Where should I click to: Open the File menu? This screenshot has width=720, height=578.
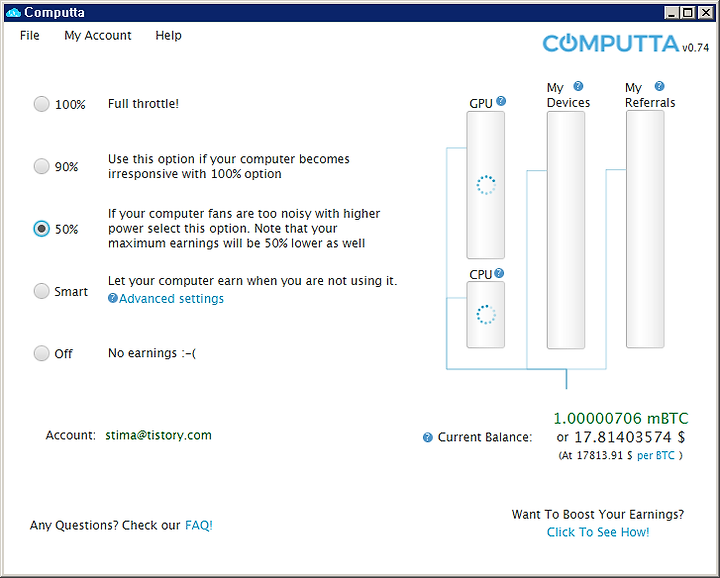click(30, 36)
